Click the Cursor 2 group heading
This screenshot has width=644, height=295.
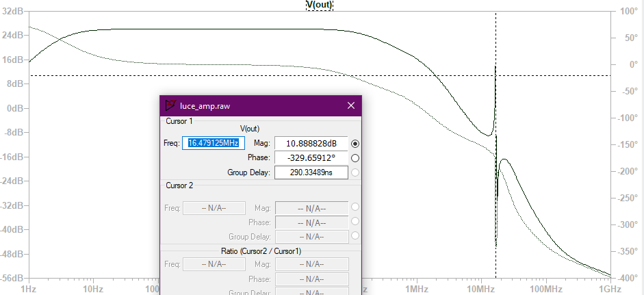click(x=179, y=185)
